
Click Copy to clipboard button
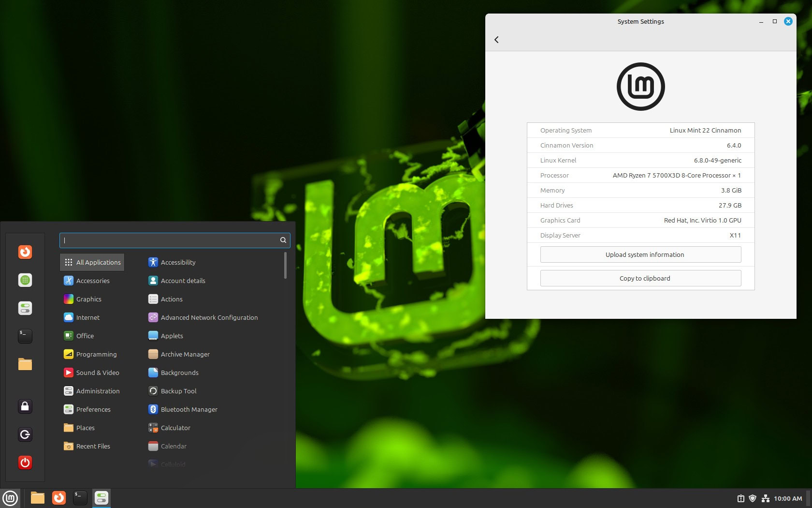pyautogui.click(x=640, y=278)
